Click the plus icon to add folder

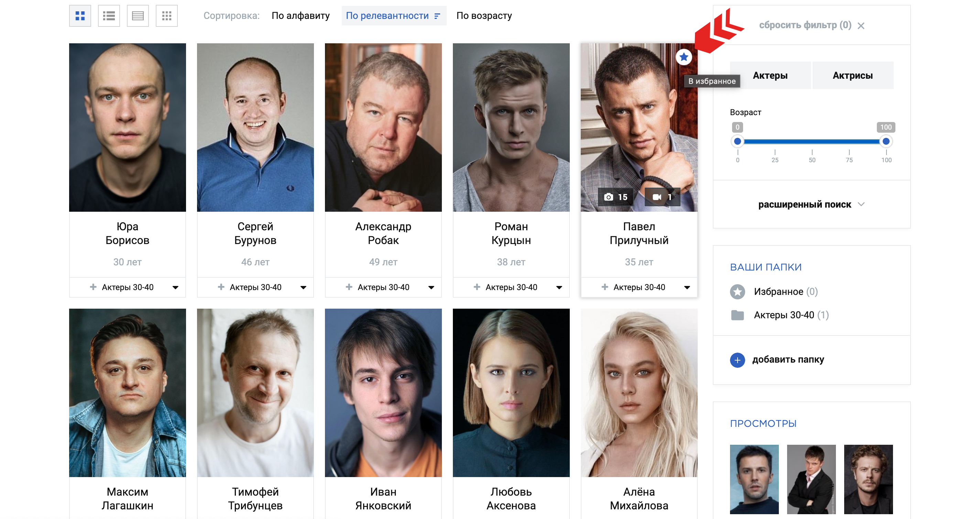coord(737,360)
